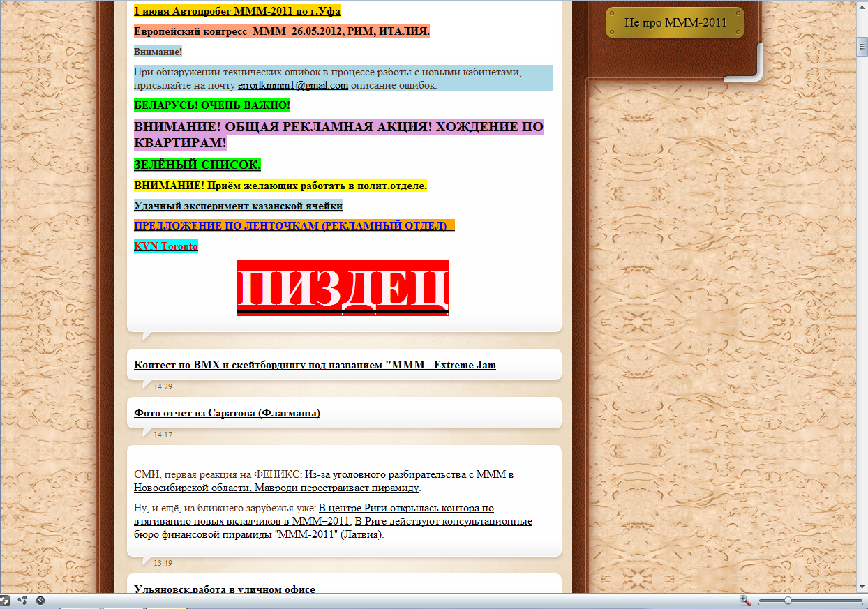The width and height of the screenshot is (868, 609).
Task: Click the vertical scrollbar up arrow
Action: click(862, 6)
